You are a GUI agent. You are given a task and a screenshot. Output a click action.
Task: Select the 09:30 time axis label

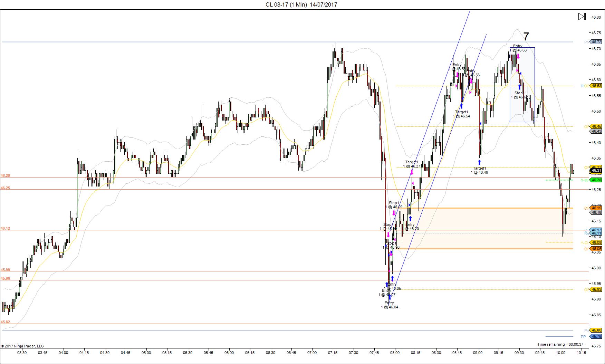519,353
